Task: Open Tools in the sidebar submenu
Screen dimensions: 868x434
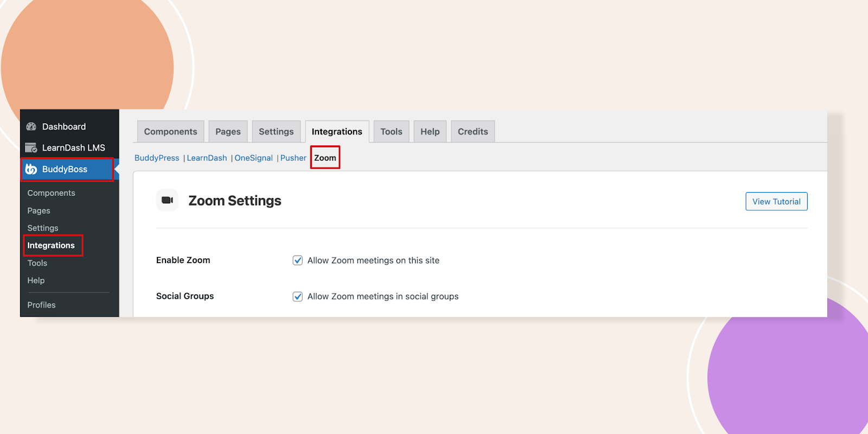Action: tap(37, 263)
